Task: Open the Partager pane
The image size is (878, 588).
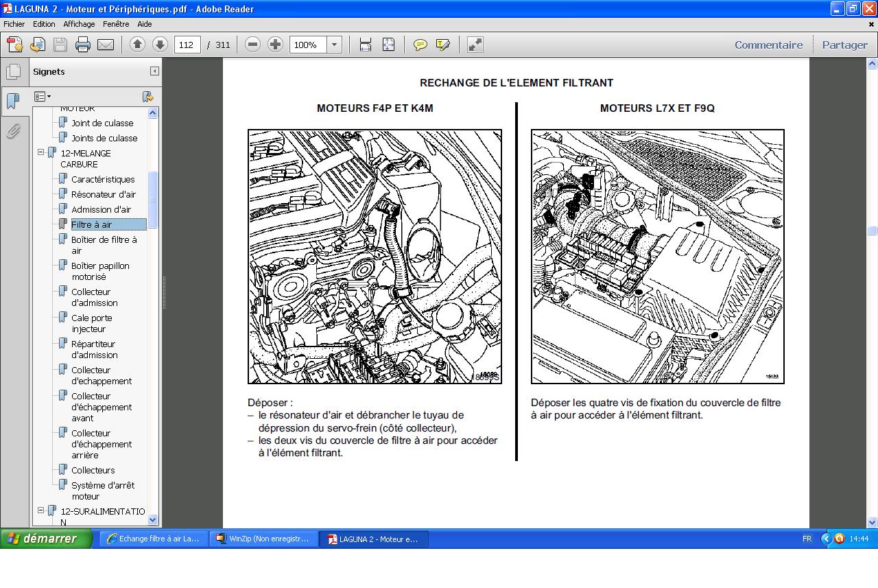Action: tap(844, 45)
